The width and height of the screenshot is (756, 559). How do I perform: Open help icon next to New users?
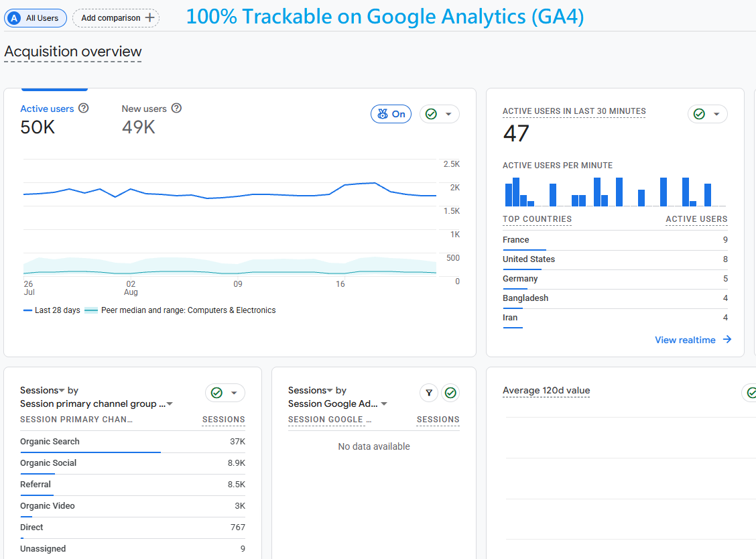(x=176, y=108)
